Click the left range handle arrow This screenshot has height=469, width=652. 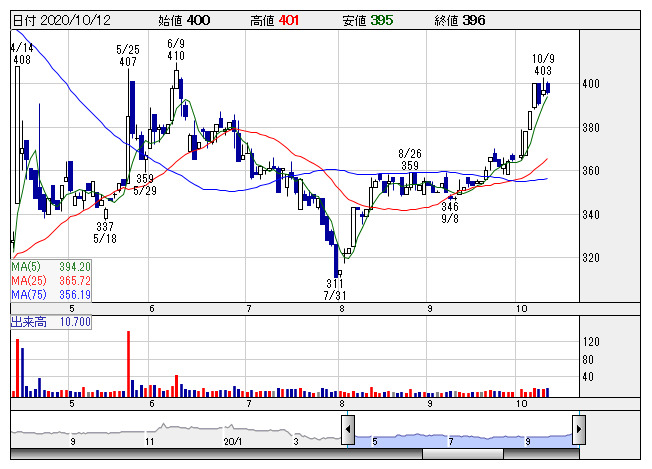[x=347, y=431]
